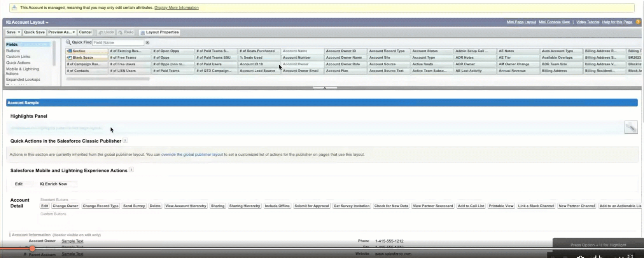
Task: Click info icon beside Lightning Experience Actions
Action: point(131,170)
